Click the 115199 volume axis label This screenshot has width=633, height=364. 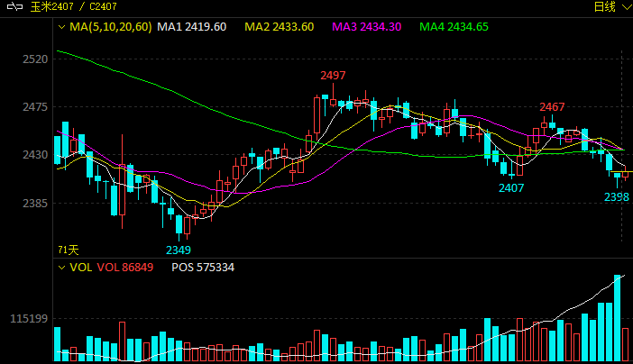[x=29, y=319]
